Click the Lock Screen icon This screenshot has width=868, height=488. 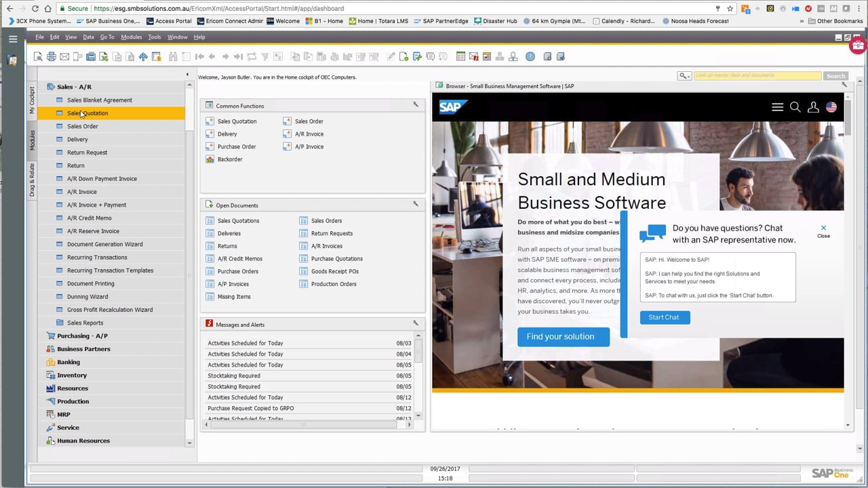tap(157, 57)
